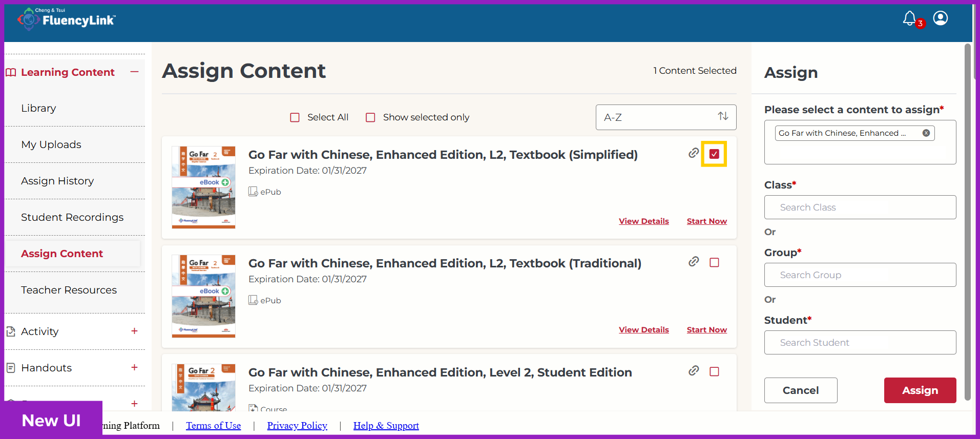Open Teacher Resources
Viewport: 980px width, 439px height.
point(69,290)
